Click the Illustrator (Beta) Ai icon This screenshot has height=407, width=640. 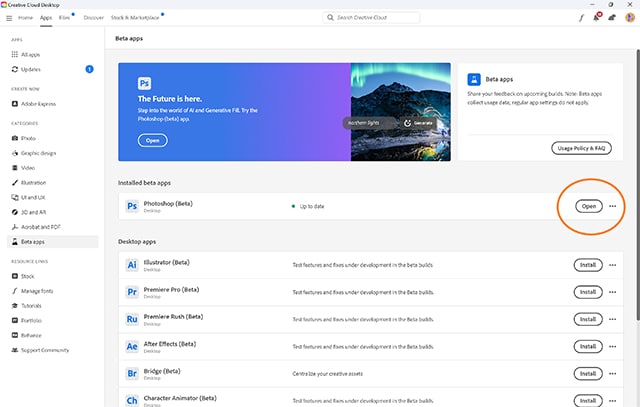131,264
